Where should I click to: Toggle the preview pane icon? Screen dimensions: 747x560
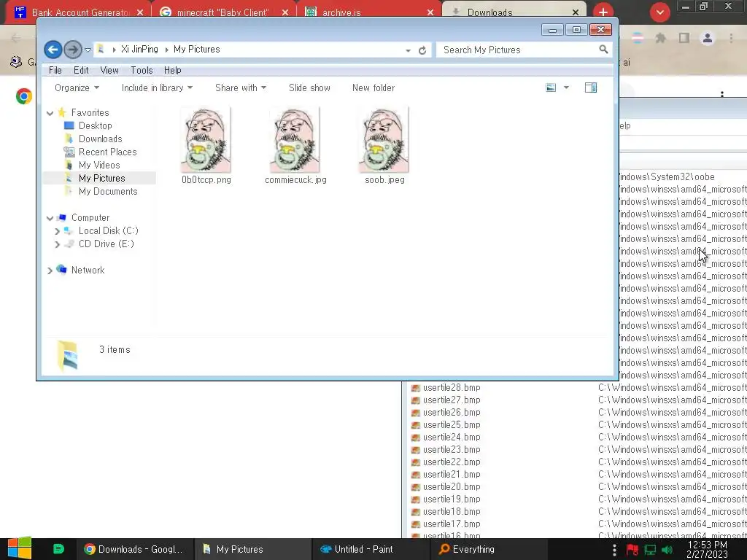pyautogui.click(x=591, y=87)
